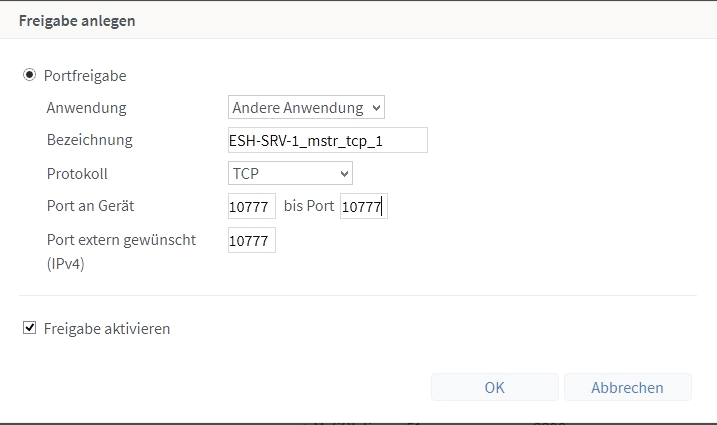Click the Port extern gewünscht label
The image size is (717, 425).
coord(121,240)
